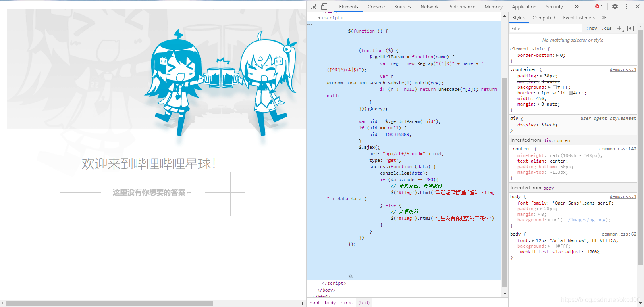Viewport: 644px width, 307px height.
Task: Open the Network tab
Action: click(x=430, y=6)
